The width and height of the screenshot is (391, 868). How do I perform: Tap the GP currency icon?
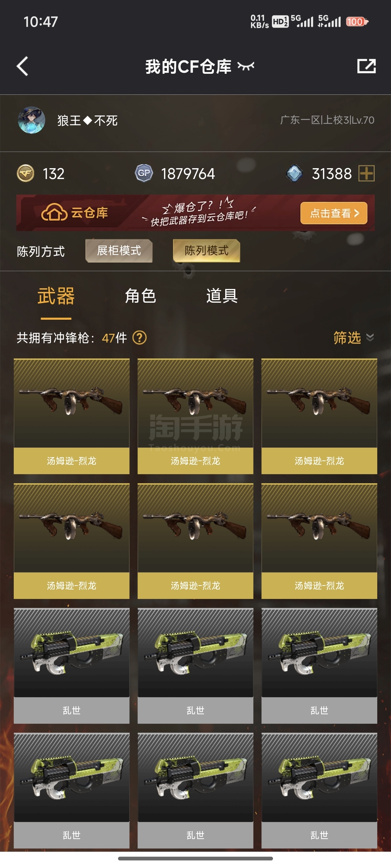(144, 173)
